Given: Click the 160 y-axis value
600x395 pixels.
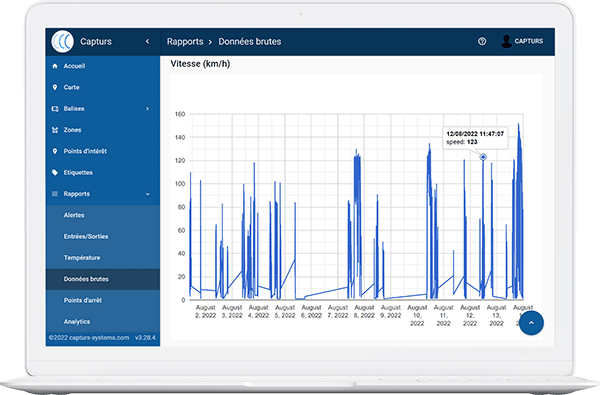Looking at the screenshot, I should click(180, 114).
